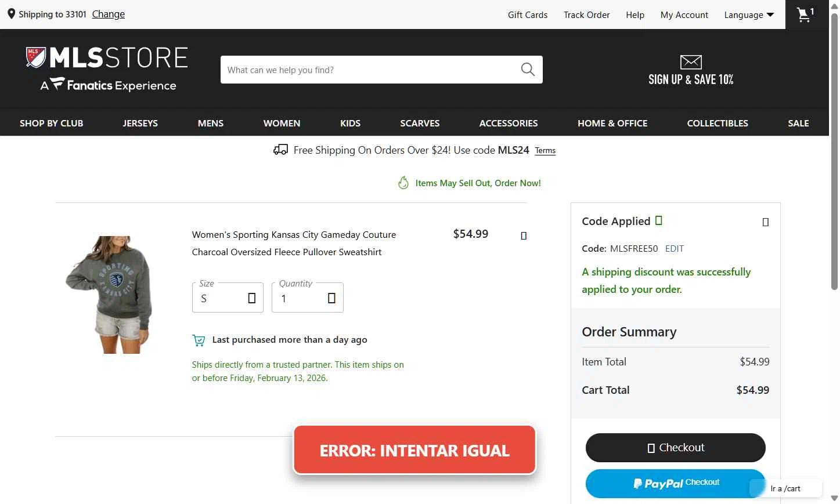Click the Last purchased more than a day ago text

coord(290,340)
